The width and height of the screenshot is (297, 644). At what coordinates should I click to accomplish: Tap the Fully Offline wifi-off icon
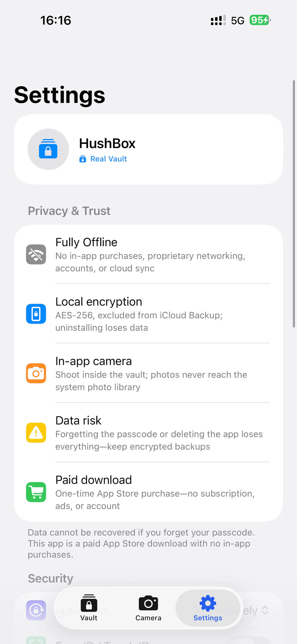point(36,255)
